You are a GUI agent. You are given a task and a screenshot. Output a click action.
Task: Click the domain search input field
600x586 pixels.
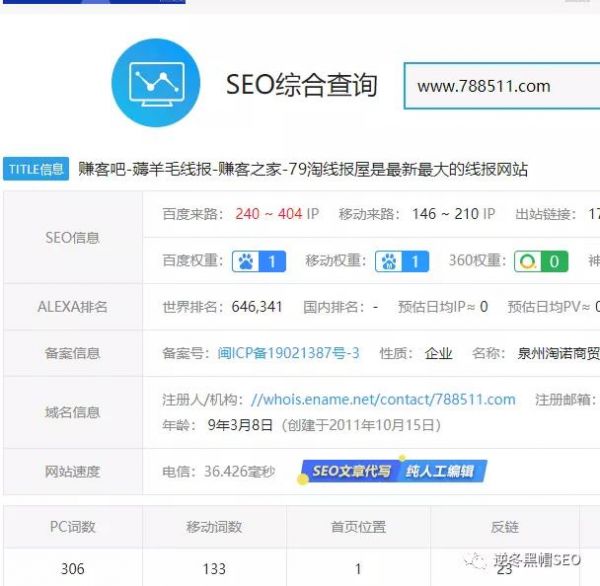[500, 86]
